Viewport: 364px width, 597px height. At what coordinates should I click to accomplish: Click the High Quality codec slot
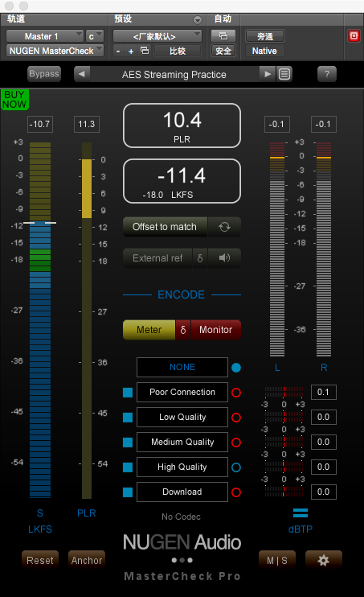click(182, 467)
